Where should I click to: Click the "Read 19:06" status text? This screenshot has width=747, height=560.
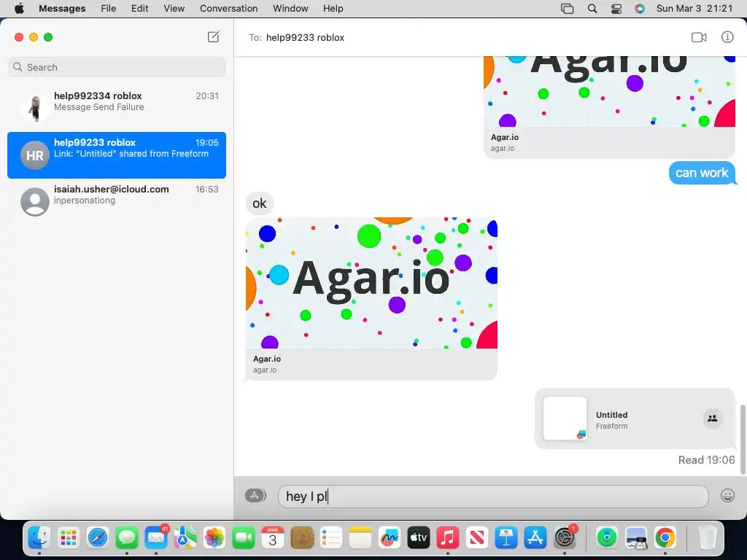706,460
